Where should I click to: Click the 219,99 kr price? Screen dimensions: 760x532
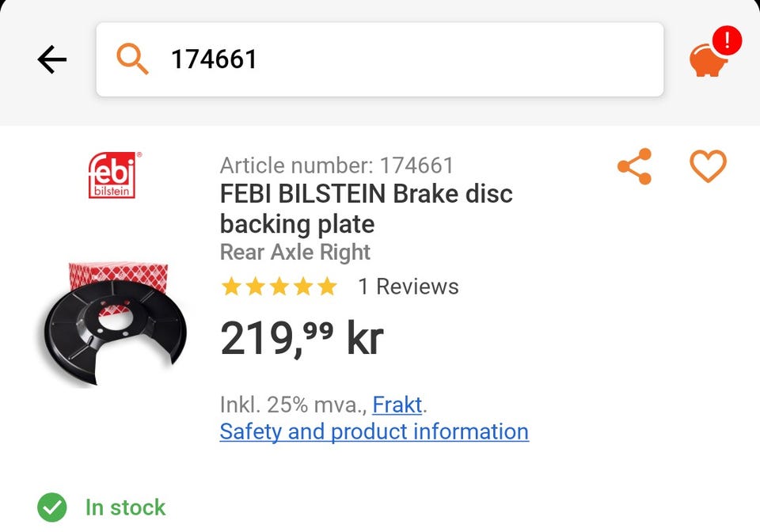coord(302,338)
